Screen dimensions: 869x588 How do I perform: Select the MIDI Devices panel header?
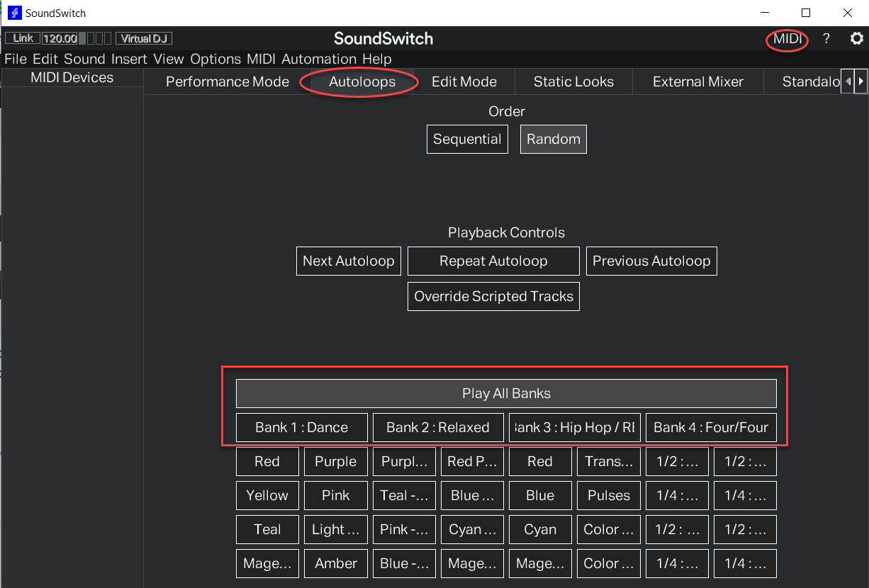[72, 78]
